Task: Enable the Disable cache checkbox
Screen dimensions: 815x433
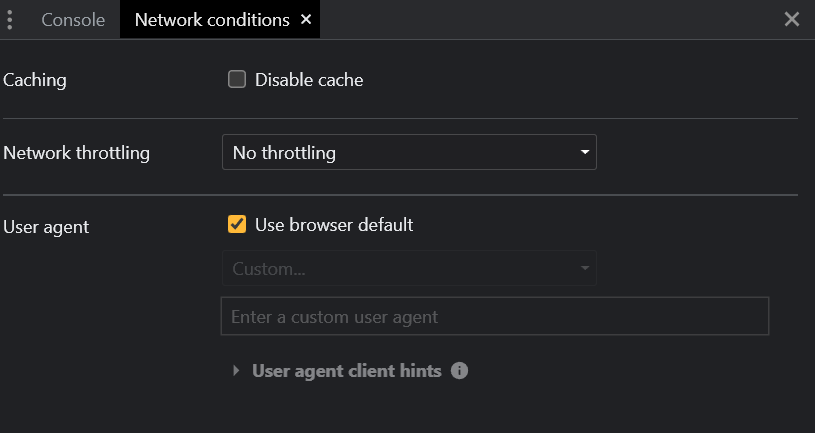Action: 237,80
